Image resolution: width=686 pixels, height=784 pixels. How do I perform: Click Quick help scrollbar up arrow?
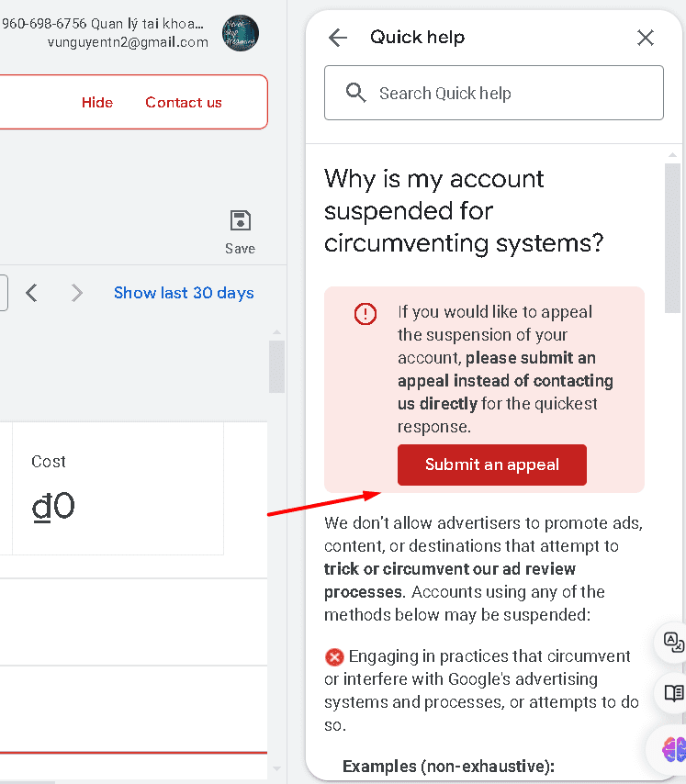pos(672,155)
